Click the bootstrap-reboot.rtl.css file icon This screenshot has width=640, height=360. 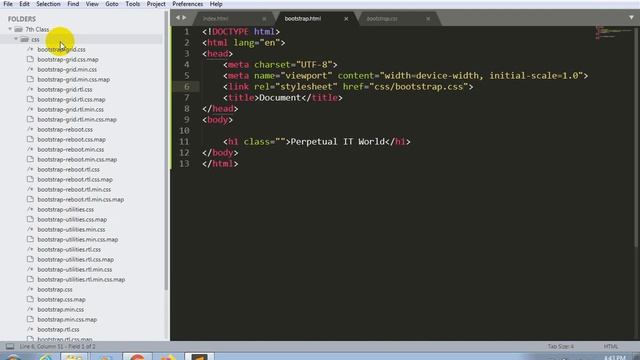tap(30, 169)
